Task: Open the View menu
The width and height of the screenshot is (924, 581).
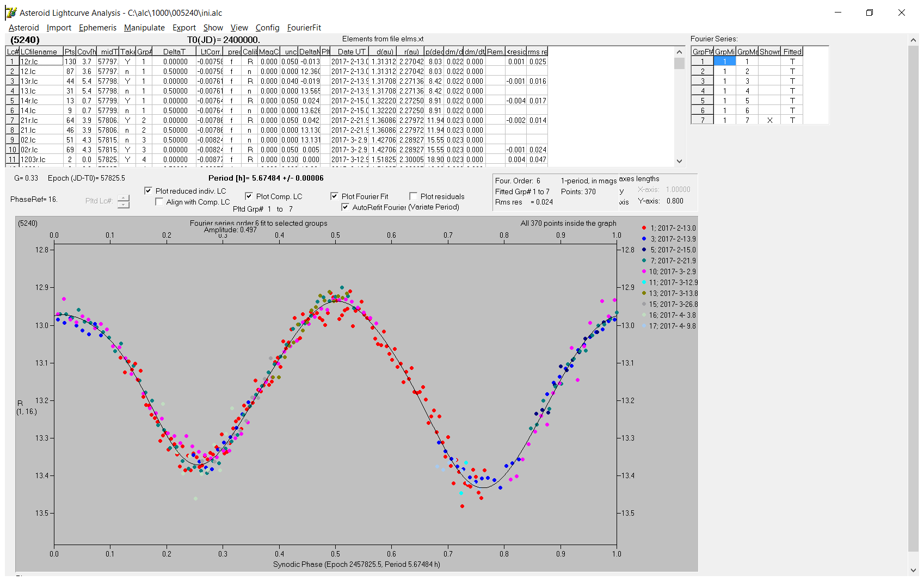Action: [239, 28]
